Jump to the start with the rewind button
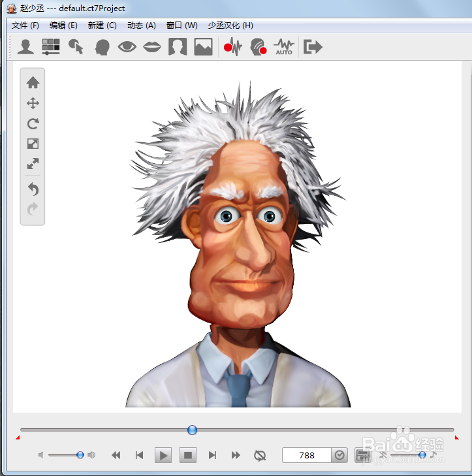The image size is (472, 476). [116, 455]
